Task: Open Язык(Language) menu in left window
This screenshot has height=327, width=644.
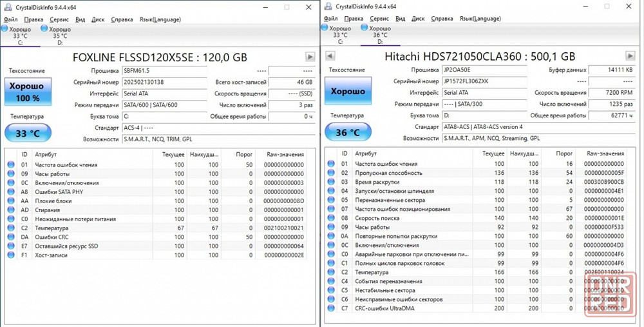Action: (x=160, y=19)
